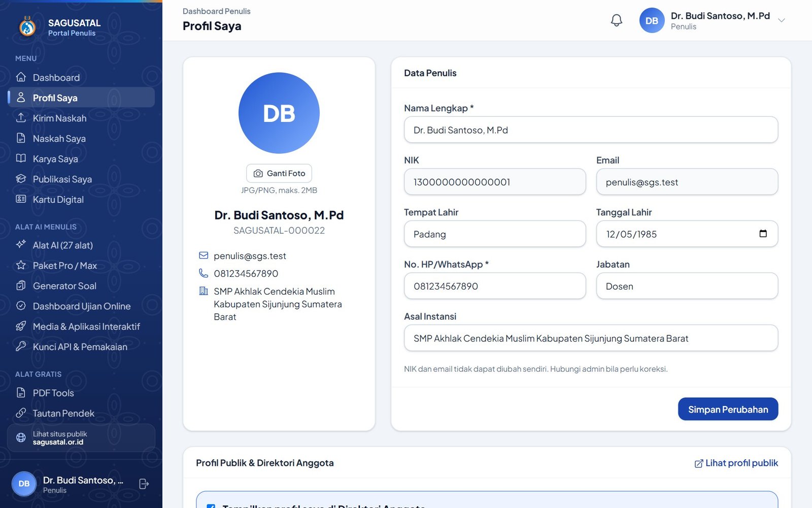Click into the Tempat Lahir field
812x508 pixels.
pos(495,234)
